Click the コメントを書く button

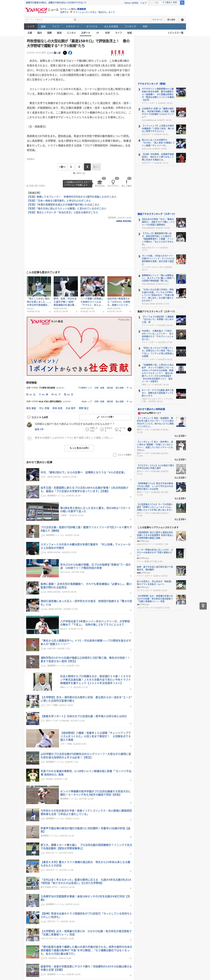105,417
